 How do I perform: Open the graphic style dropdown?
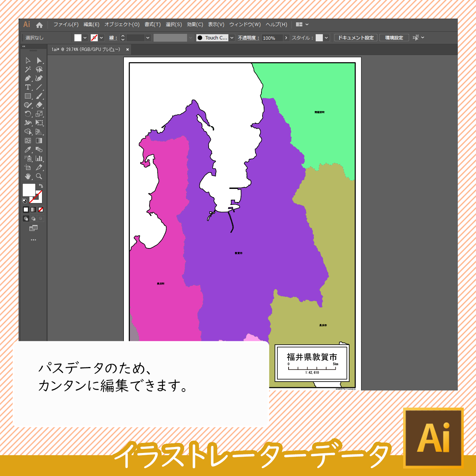(x=326, y=38)
